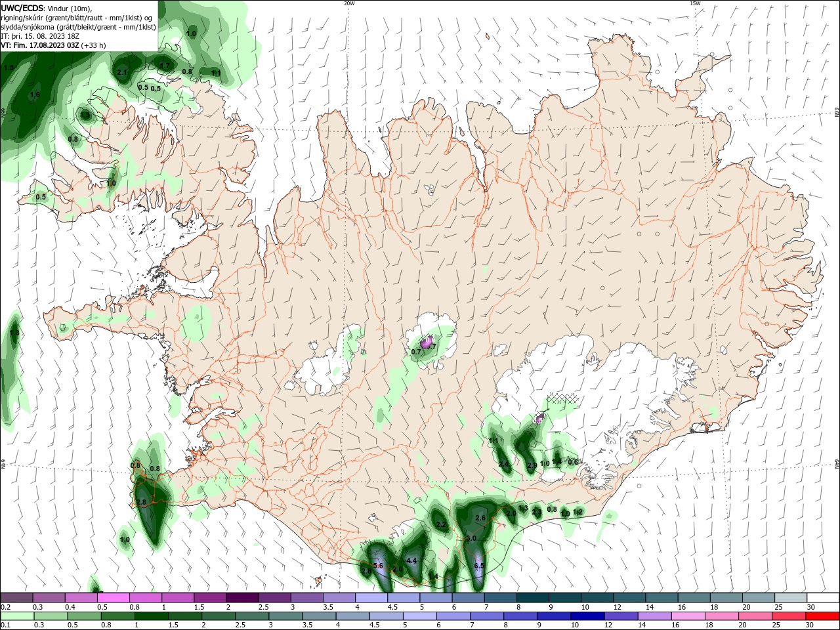Image resolution: width=840 pixels, height=630 pixels.
Task: Click the 2.4 precipitation value
Action: [503, 464]
